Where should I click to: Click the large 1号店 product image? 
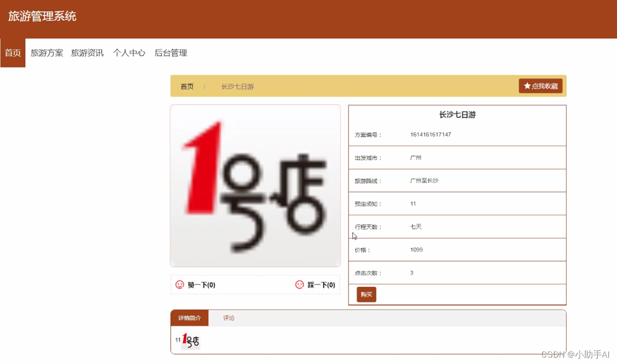(x=255, y=186)
